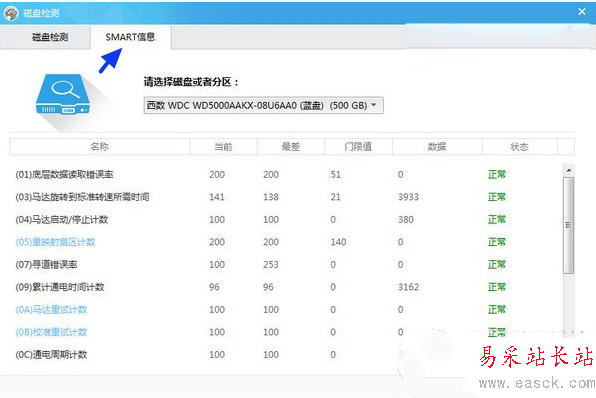Click threshold value 140
The width and height of the screenshot is (596, 398).
click(x=338, y=242)
